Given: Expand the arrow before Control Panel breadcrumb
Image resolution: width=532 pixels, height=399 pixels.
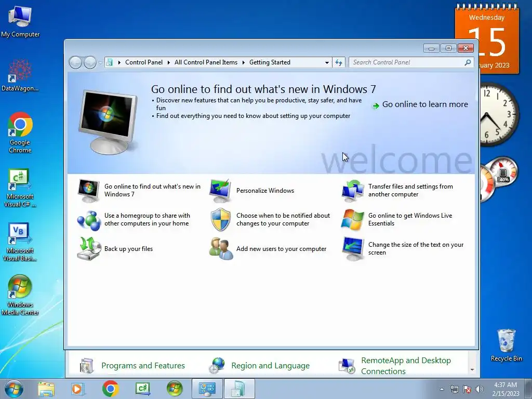Looking at the screenshot, I should pos(119,62).
